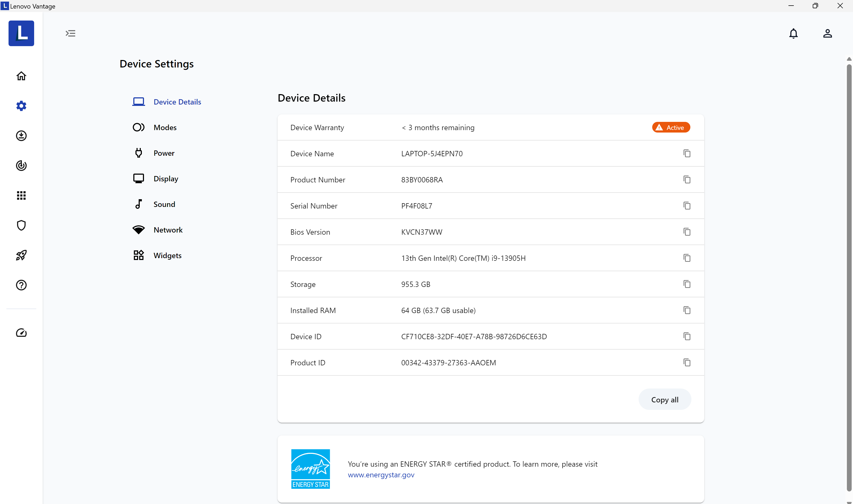
Task: Open the Network settings section
Action: click(x=168, y=230)
